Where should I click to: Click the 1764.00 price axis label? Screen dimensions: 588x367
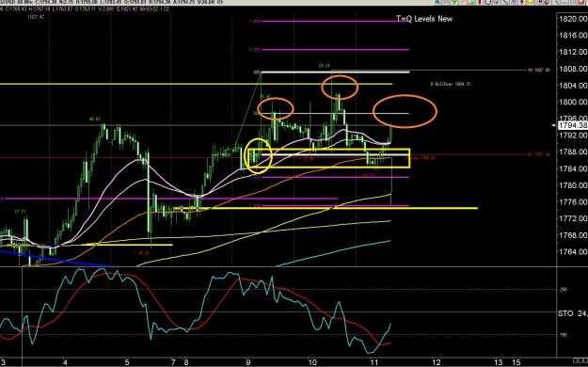[x=573, y=252]
